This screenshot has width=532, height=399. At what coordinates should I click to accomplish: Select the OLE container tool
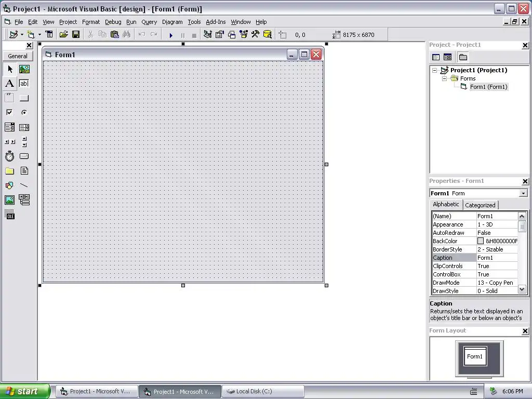coord(10,215)
